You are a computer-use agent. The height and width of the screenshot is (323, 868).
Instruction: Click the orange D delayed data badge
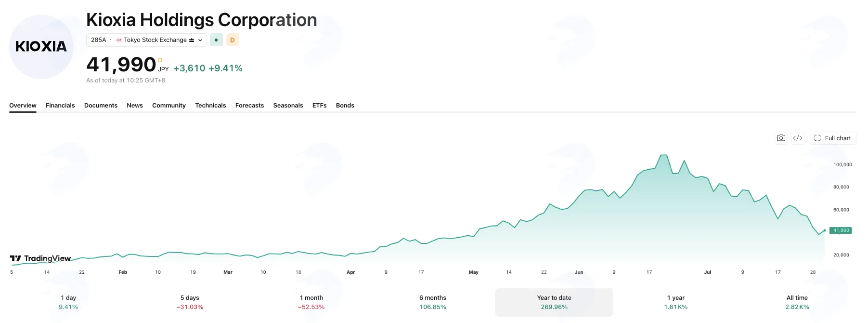[x=233, y=40]
